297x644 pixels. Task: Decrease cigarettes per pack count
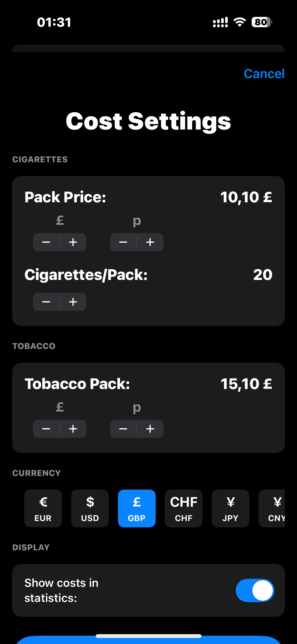click(46, 302)
